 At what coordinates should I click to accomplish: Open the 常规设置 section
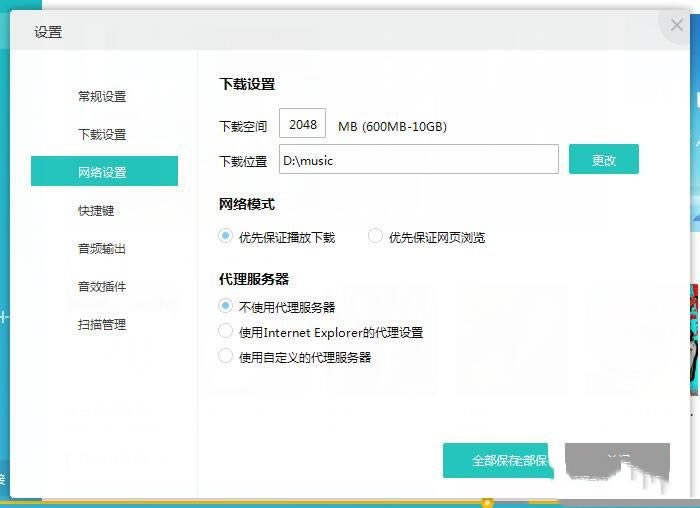[x=102, y=97]
